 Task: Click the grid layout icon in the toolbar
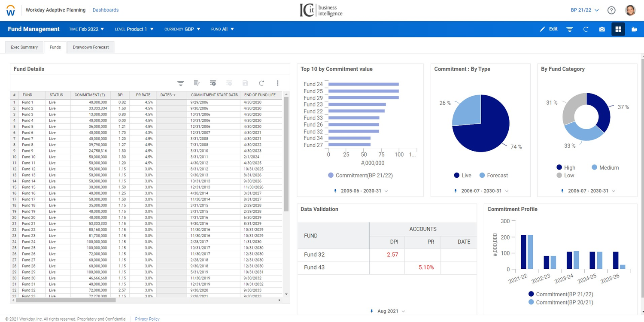[x=618, y=29]
